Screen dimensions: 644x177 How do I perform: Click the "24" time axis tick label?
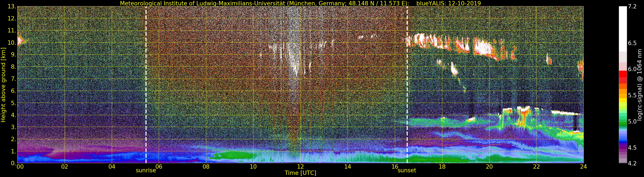pos(583,167)
